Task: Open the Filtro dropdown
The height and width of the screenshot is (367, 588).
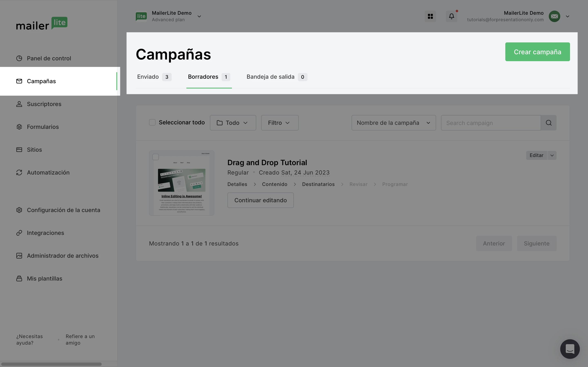Action: point(280,123)
